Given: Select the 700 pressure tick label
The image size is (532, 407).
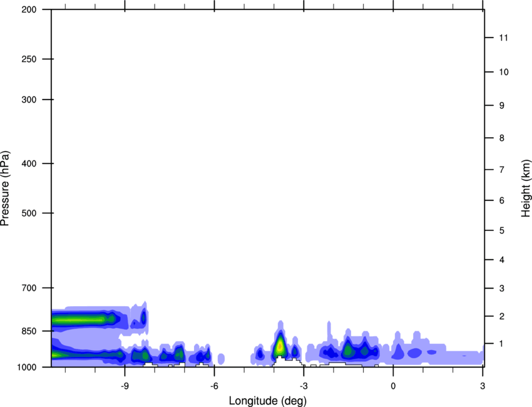Looking at the screenshot, I should click(29, 288).
